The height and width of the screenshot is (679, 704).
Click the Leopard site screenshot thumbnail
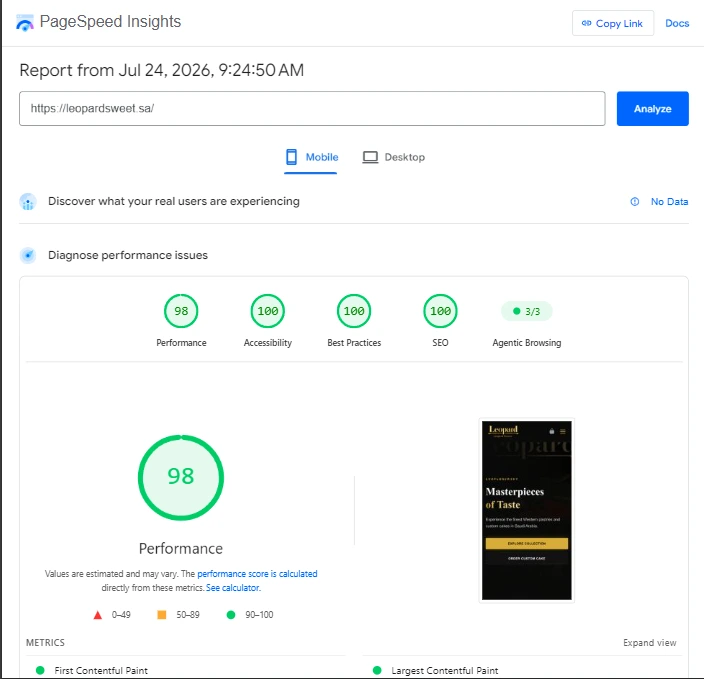[527, 510]
